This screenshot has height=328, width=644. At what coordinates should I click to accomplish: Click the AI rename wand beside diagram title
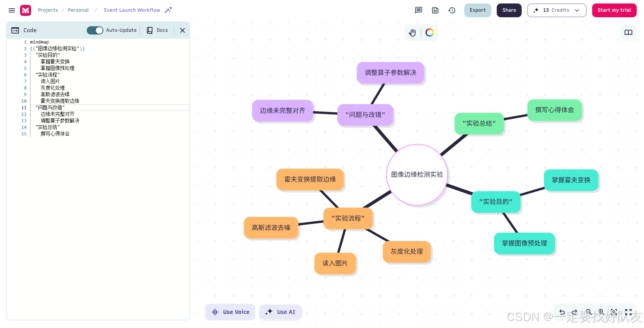[168, 10]
